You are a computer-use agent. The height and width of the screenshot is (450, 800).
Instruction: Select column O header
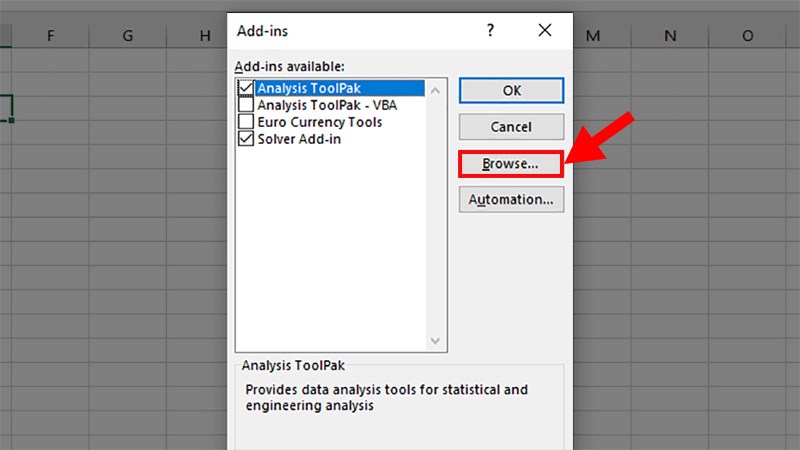pyautogui.click(x=747, y=36)
